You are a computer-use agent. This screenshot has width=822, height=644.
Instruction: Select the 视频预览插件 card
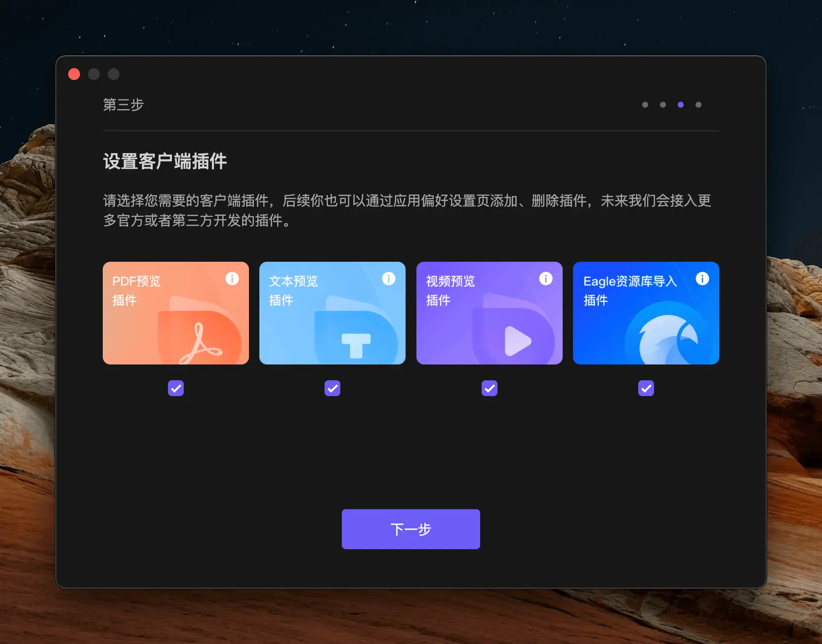point(490,313)
